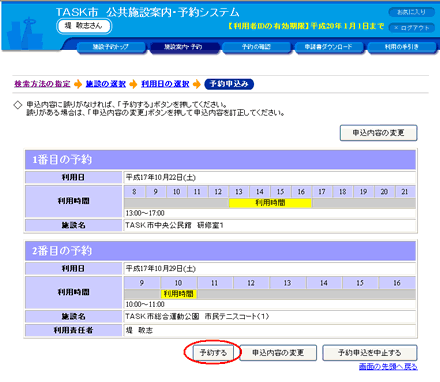
Task: Click the yellow 利用時間 bar in second reservation
Action: [179, 294]
